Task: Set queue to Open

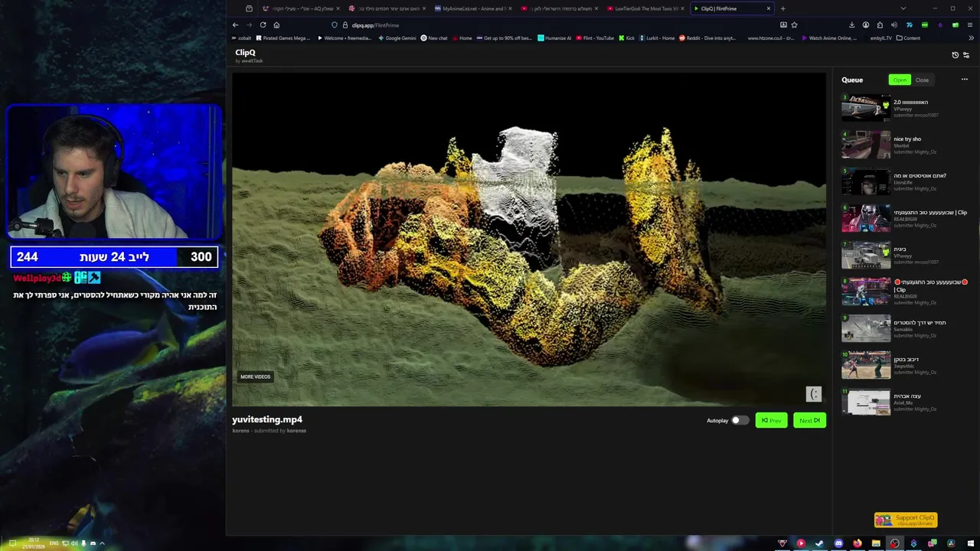Action: [900, 80]
